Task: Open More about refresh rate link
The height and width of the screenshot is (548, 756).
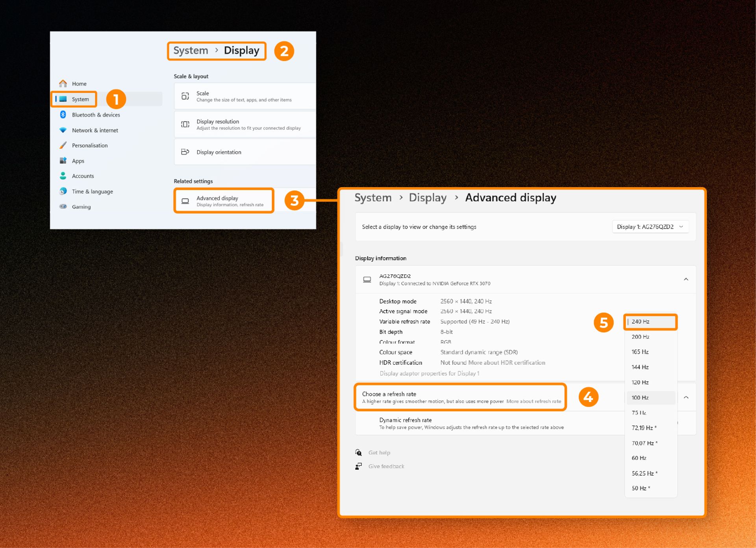Action: (x=534, y=401)
